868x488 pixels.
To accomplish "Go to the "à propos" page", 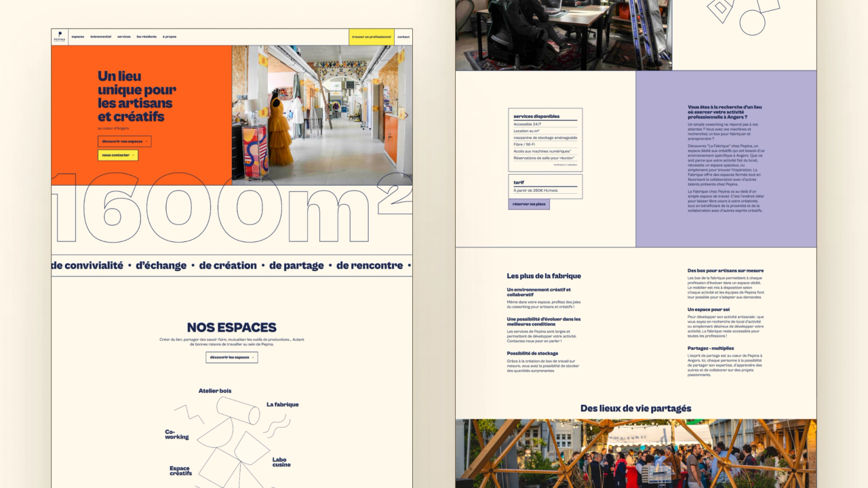I will (170, 37).
